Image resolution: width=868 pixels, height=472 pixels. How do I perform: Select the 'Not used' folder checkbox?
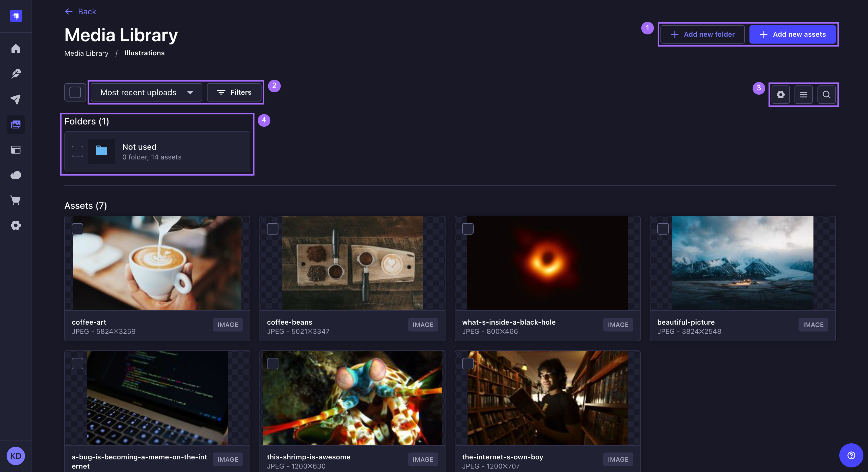(x=77, y=151)
